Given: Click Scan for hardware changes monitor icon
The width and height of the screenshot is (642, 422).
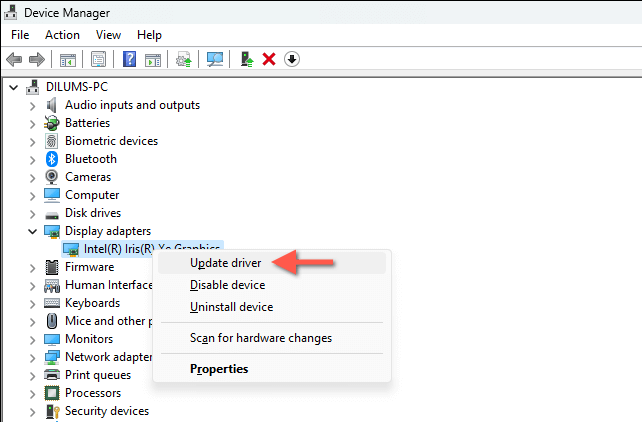Looking at the screenshot, I should click(215, 59).
